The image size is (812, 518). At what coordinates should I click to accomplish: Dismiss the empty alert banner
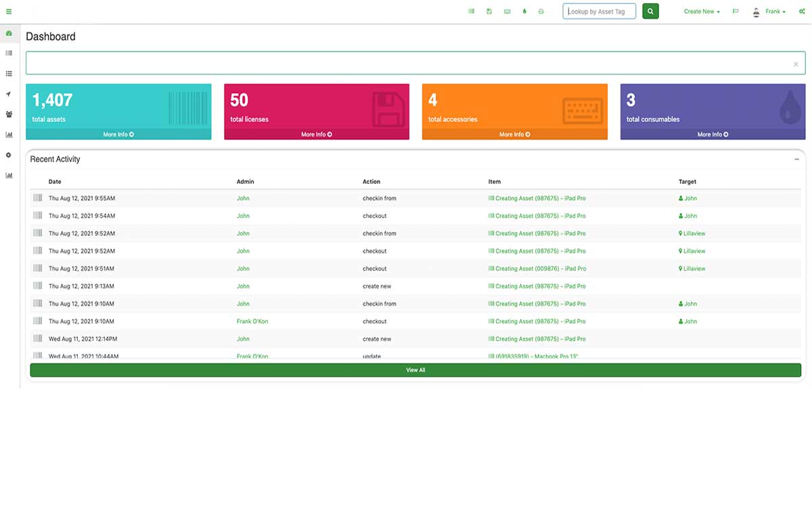click(796, 64)
